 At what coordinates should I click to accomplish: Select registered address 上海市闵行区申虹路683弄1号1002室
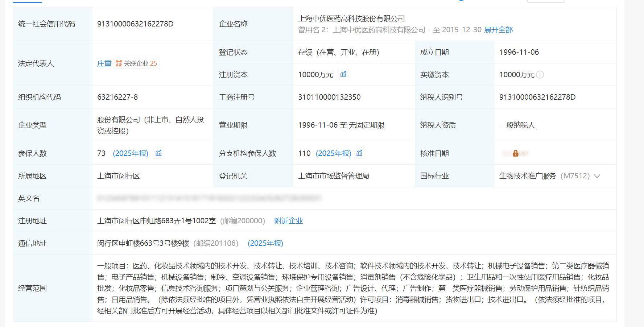click(x=156, y=221)
